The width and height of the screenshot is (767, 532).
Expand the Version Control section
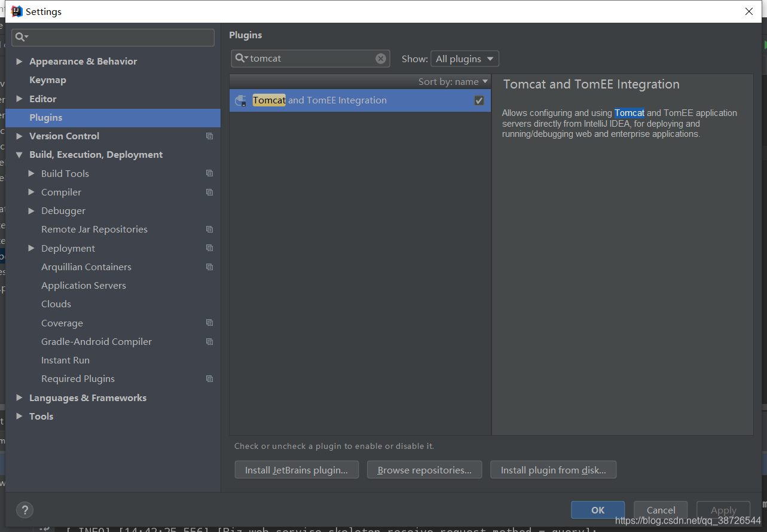coord(19,136)
